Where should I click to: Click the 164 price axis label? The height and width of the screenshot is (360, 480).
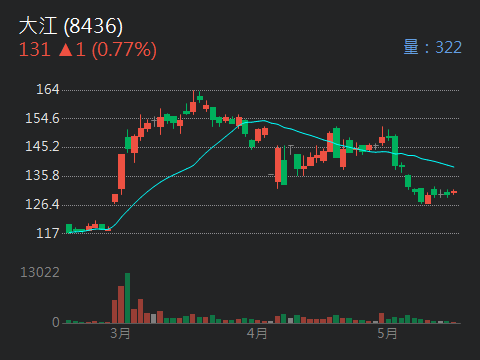pos(48,89)
